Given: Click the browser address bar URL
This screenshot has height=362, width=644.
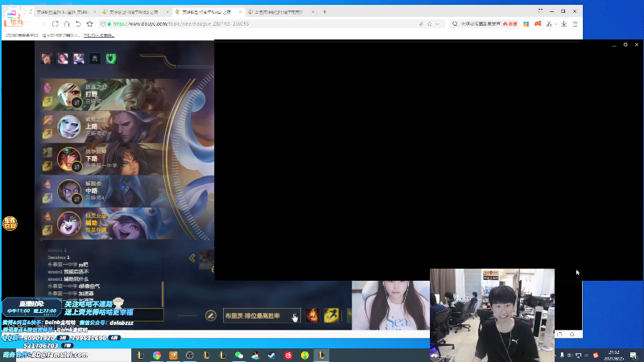Looking at the screenshot, I should [x=180, y=24].
